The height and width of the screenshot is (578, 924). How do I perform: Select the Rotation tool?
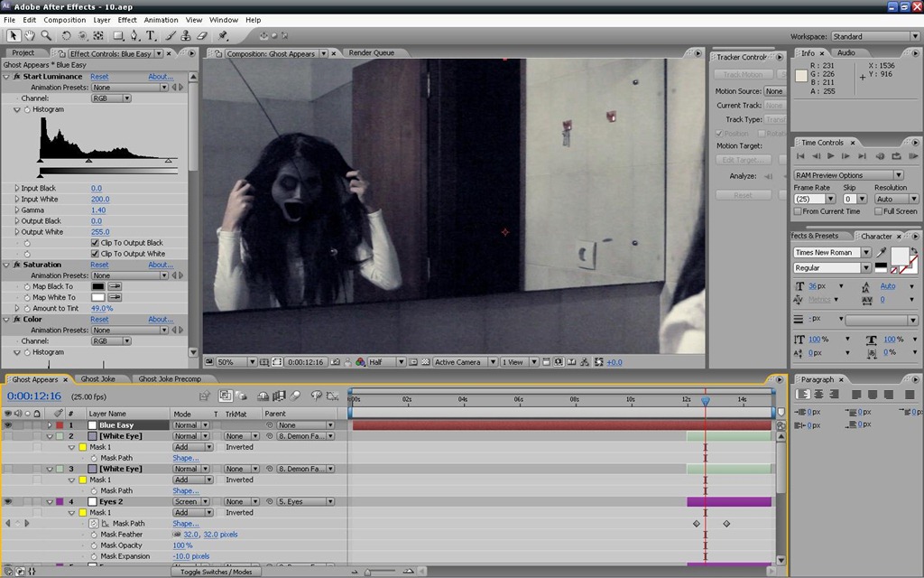[x=66, y=36]
